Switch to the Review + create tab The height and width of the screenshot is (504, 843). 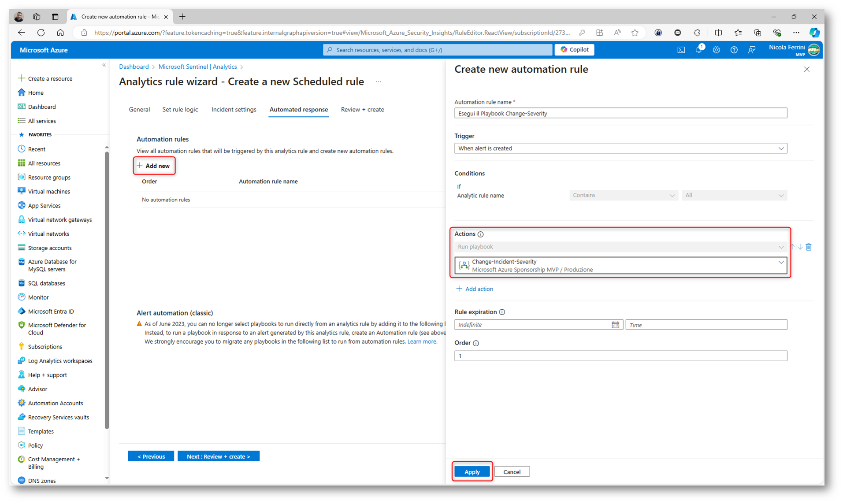[362, 110]
